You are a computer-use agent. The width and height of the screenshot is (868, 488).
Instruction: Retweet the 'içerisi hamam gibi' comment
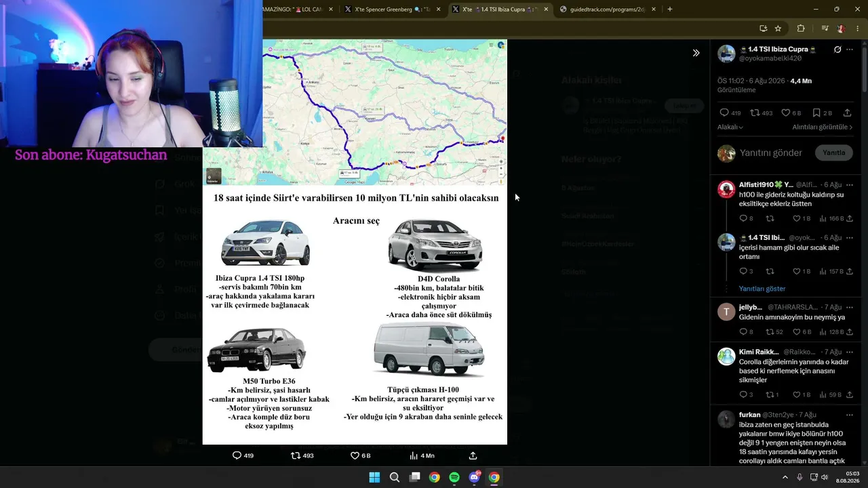click(770, 271)
